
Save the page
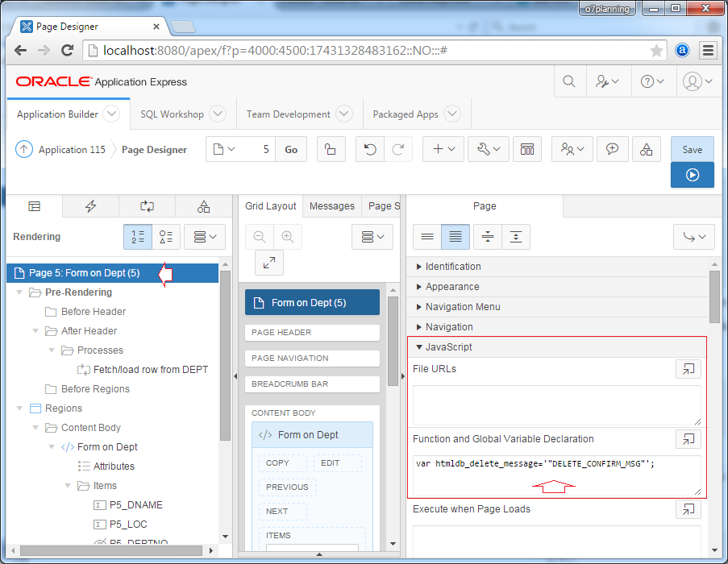click(693, 149)
